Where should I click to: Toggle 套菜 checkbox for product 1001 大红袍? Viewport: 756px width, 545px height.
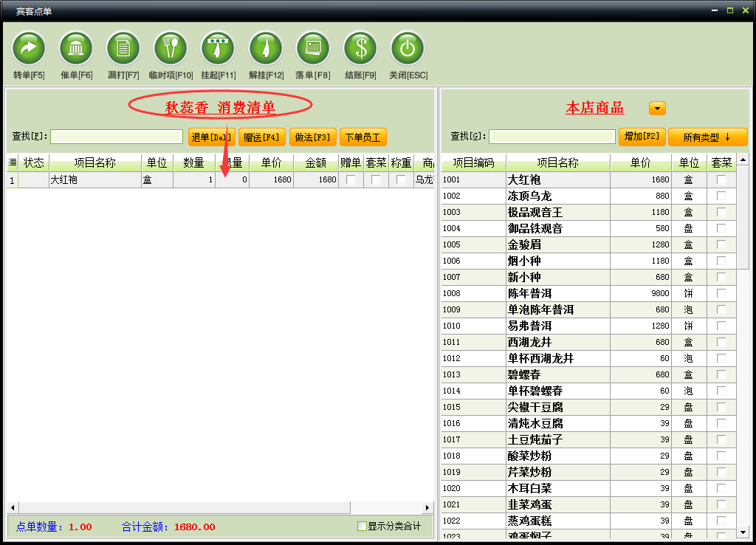pyautogui.click(x=721, y=179)
